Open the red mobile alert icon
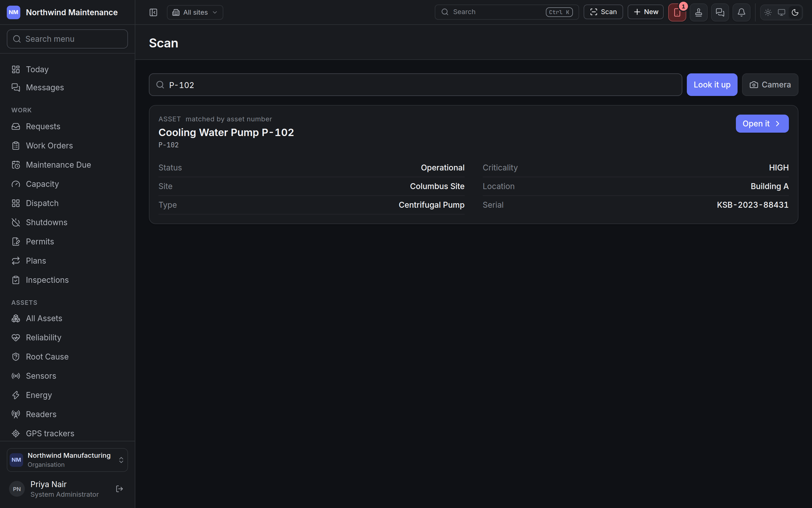The height and width of the screenshot is (508, 812). tap(677, 12)
